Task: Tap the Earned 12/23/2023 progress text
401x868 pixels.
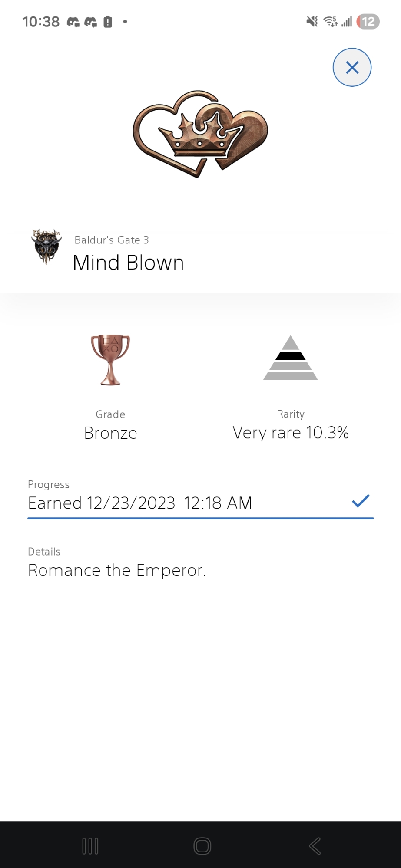Action: (140, 503)
